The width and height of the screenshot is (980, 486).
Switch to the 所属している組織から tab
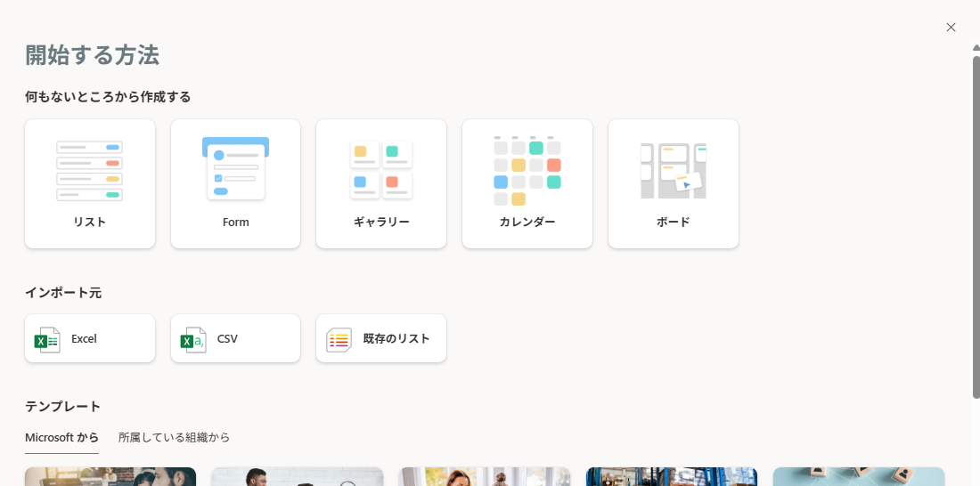175,437
